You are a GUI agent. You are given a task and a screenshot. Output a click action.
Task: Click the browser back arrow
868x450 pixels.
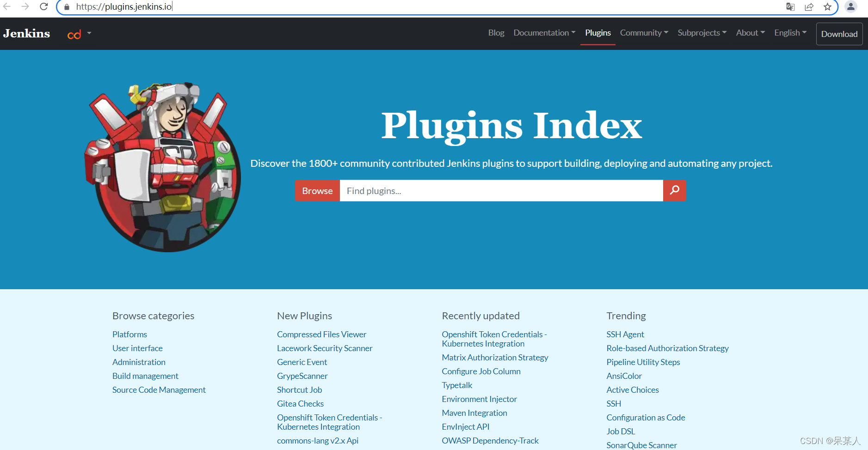click(x=7, y=6)
